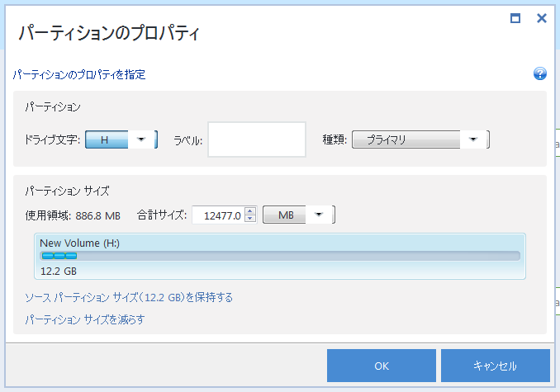Open the drive letter H dropdown
Image resolution: width=560 pixels, height=392 pixels.
click(x=141, y=139)
